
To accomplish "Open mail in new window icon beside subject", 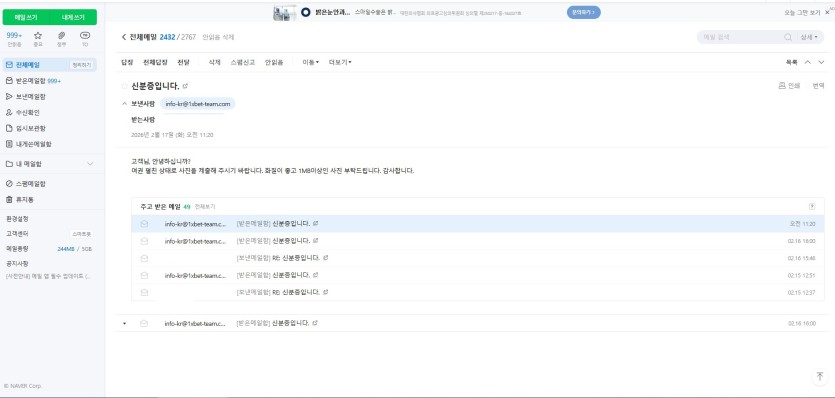I will [185, 86].
